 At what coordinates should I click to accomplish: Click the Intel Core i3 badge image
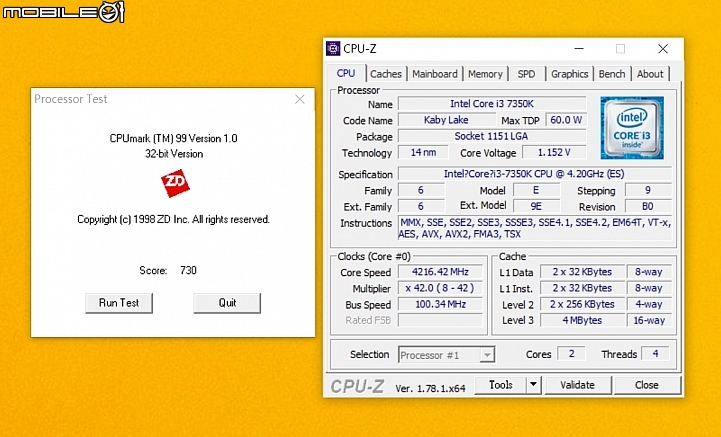click(632, 128)
